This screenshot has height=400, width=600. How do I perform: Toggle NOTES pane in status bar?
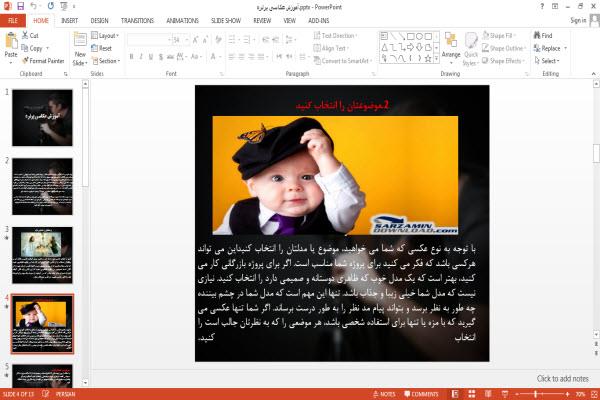(384, 394)
